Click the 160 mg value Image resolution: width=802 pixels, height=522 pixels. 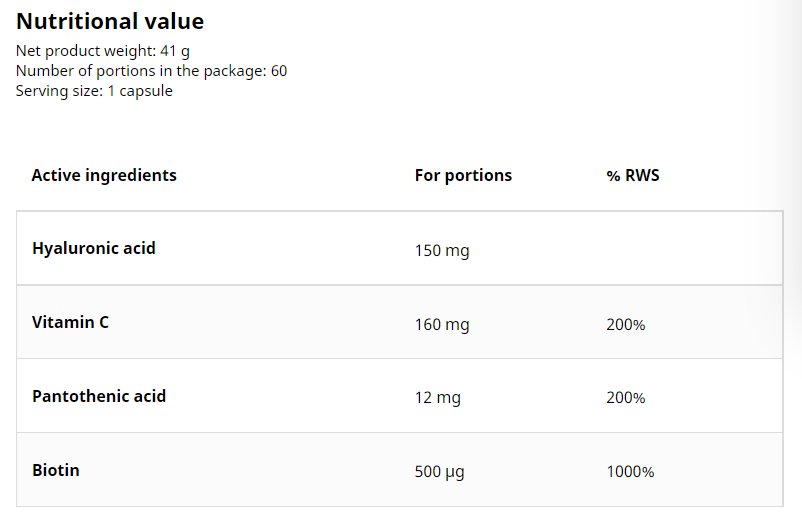pyautogui.click(x=442, y=325)
